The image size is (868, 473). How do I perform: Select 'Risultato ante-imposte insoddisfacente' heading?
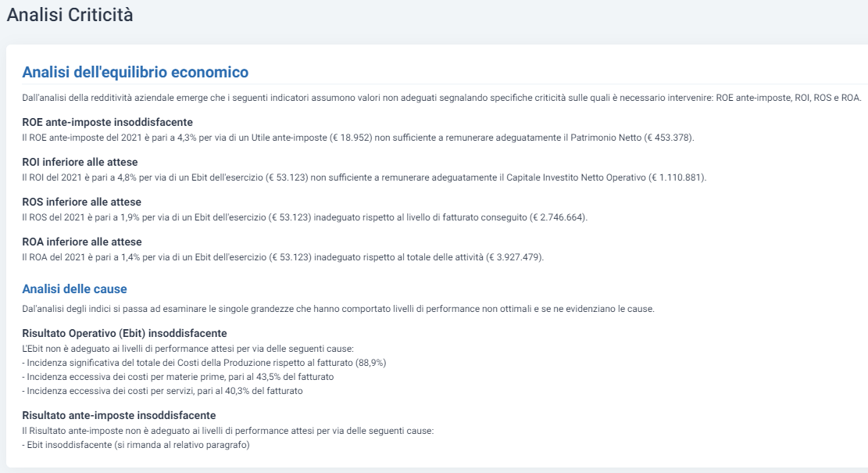[119, 415]
